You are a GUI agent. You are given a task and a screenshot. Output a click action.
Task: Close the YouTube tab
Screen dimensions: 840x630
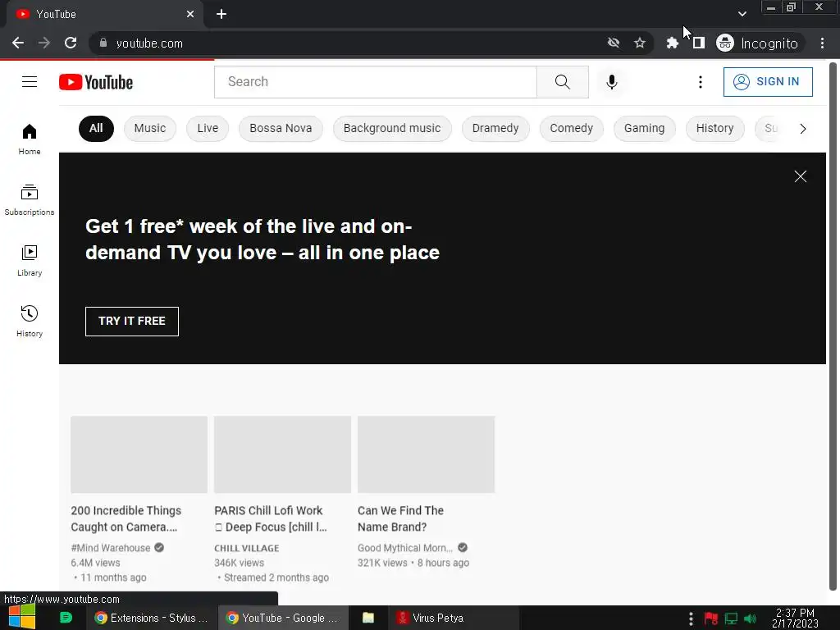click(x=190, y=14)
